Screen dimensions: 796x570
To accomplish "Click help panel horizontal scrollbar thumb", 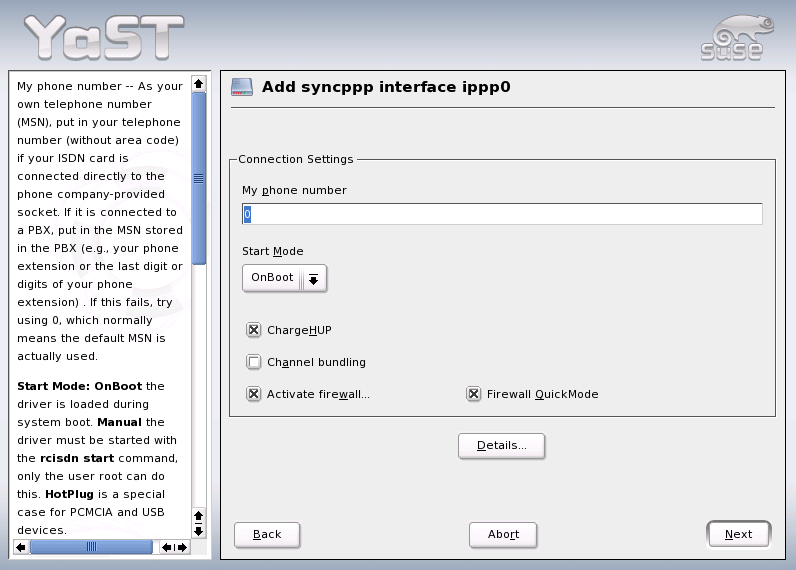I will click(x=91, y=547).
